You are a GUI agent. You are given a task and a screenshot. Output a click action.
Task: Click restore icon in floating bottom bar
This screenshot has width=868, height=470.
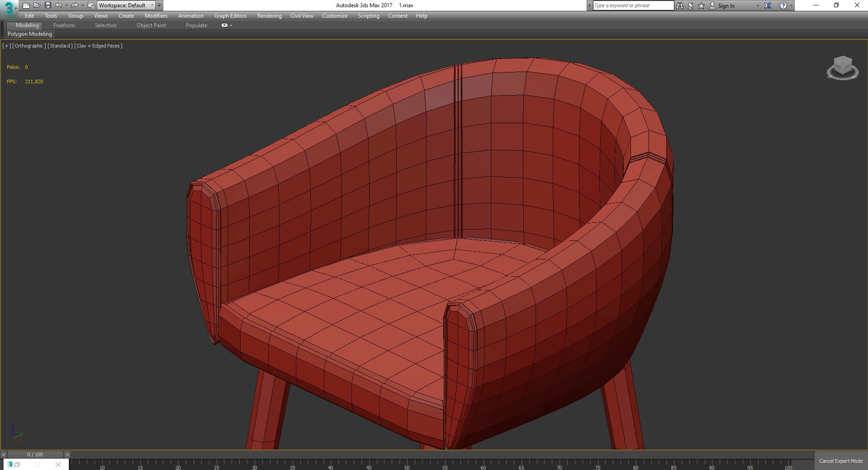coord(17,465)
